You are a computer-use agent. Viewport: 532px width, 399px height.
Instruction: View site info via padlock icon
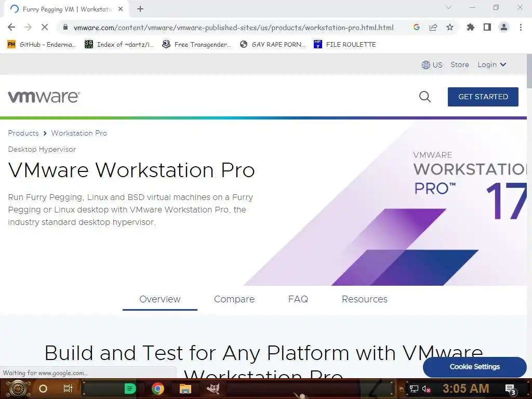[x=65, y=27]
